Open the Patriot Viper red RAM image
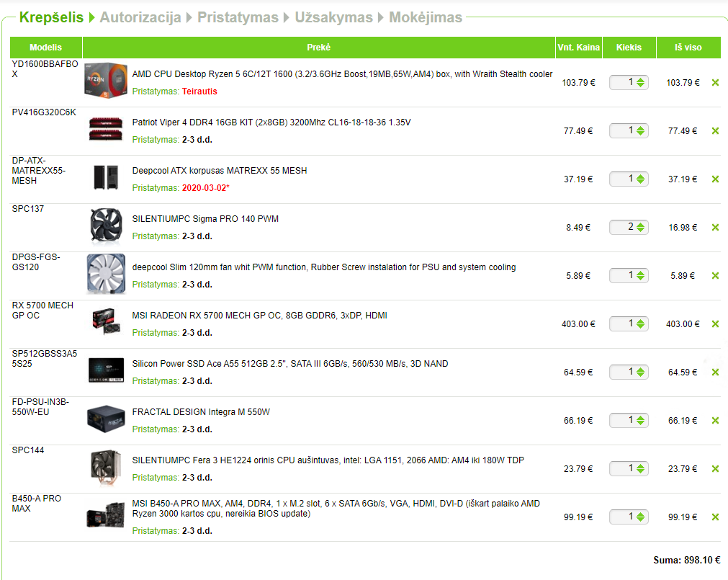Viewport: 728px width, 580px height. tap(106, 129)
